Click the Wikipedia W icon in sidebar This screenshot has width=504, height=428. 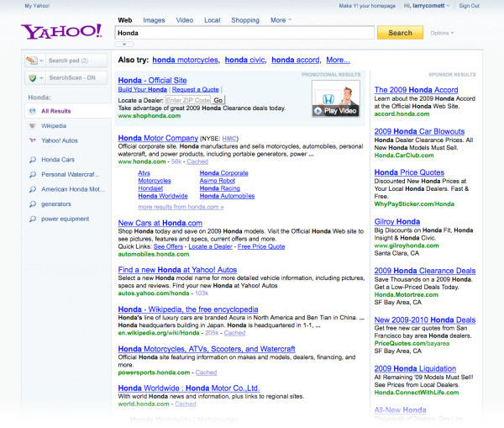click(33, 126)
